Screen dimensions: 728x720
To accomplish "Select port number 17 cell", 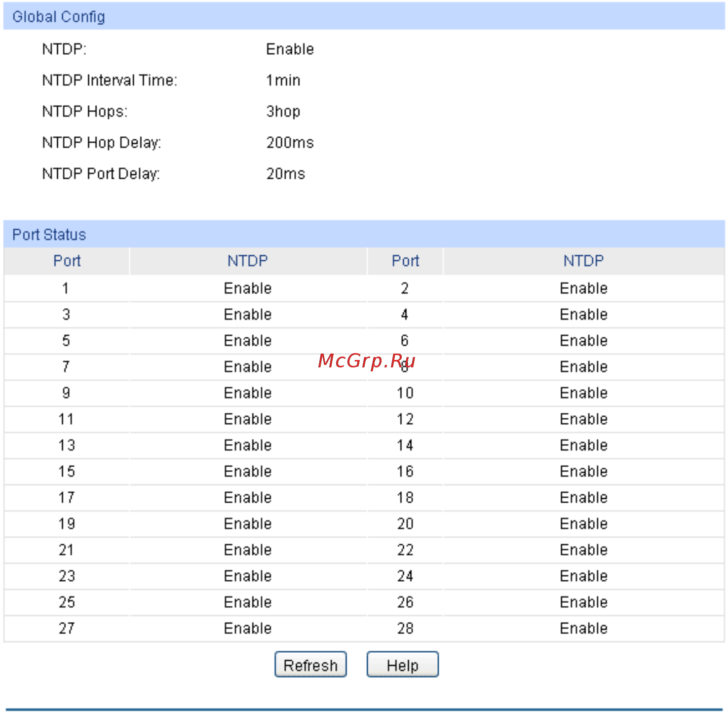I will (x=67, y=497).
